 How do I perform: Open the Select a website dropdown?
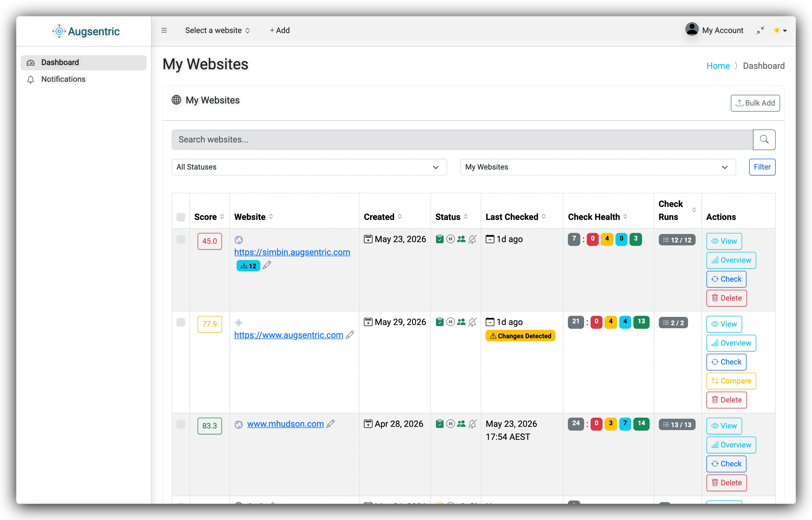click(217, 30)
